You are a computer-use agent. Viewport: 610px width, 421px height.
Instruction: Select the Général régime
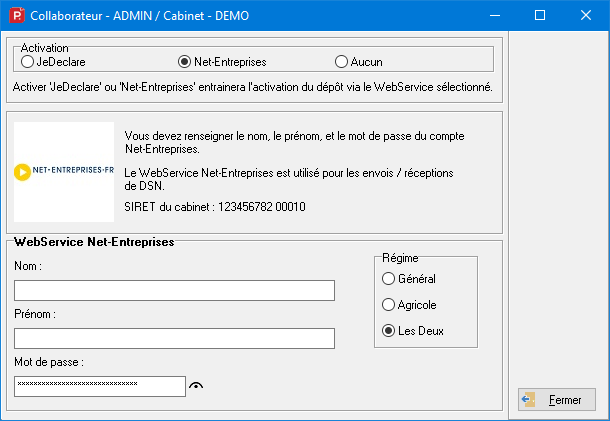pos(389,279)
